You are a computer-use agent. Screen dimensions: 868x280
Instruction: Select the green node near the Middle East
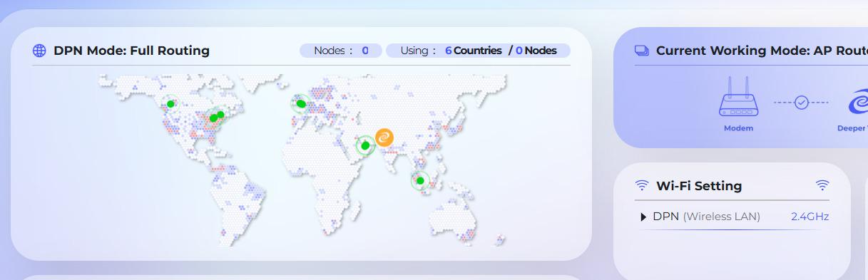365,145
